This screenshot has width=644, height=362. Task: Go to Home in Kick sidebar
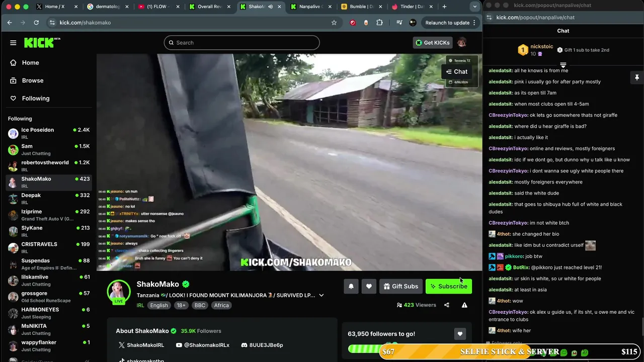coord(48,63)
